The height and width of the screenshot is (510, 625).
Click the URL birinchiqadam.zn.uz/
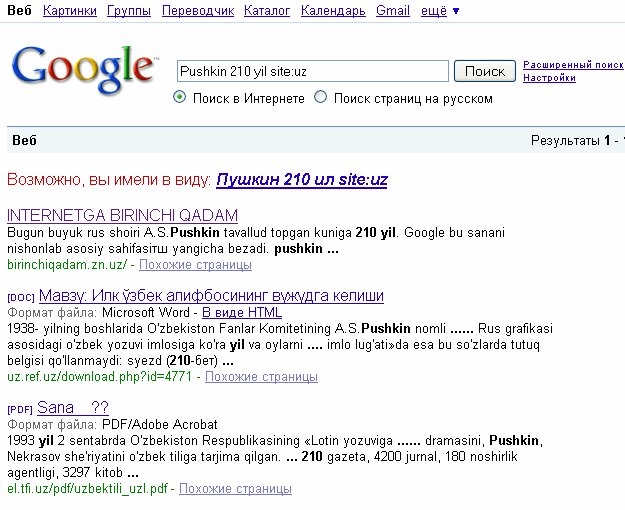tap(67, 265)
